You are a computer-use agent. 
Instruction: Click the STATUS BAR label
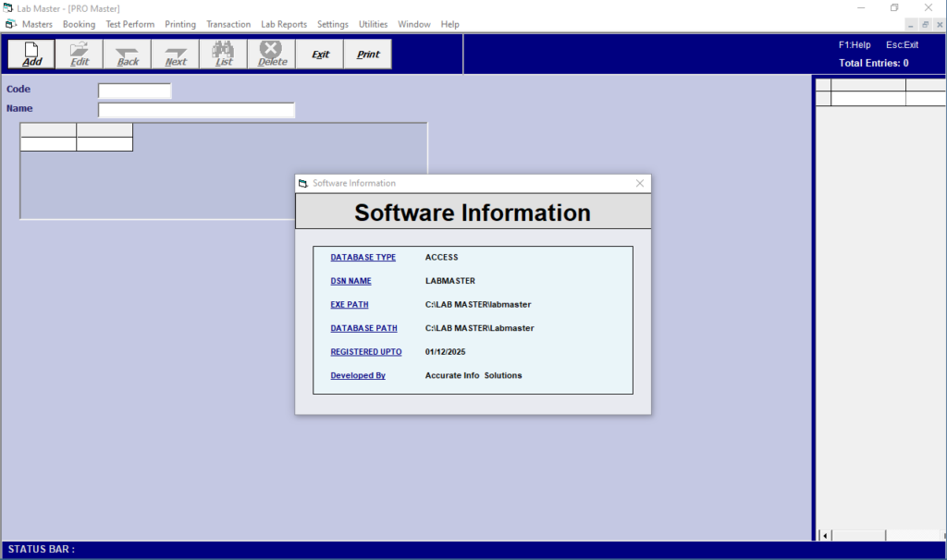point(41,549)
